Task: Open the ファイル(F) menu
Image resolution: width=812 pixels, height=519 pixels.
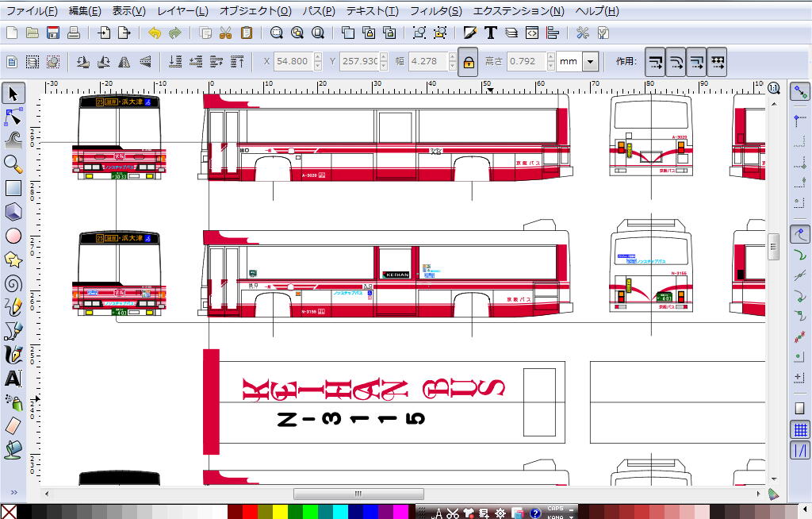Action: tap(32, 11)
